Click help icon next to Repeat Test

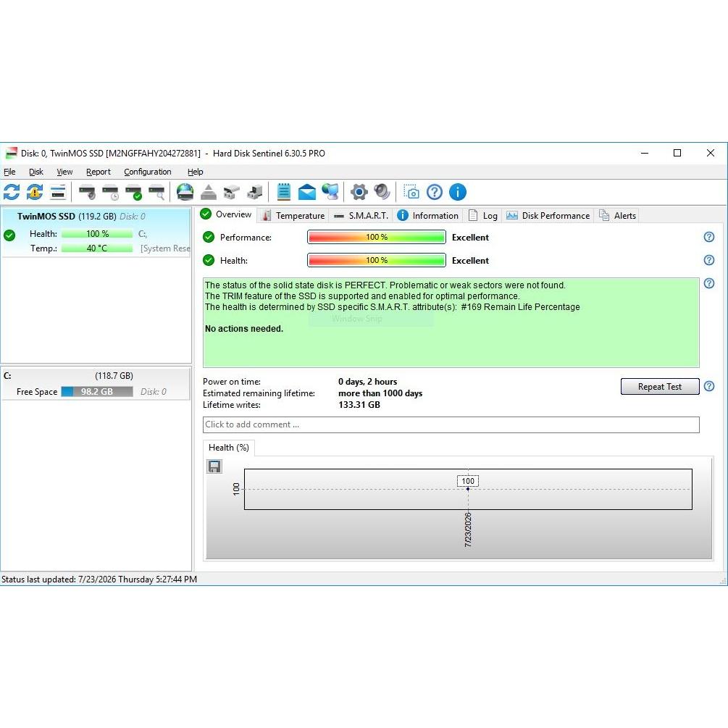pos(709,386)
